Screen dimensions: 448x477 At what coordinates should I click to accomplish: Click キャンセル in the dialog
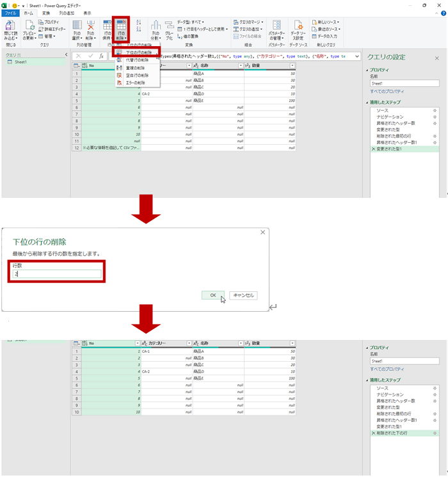point(243,296)
